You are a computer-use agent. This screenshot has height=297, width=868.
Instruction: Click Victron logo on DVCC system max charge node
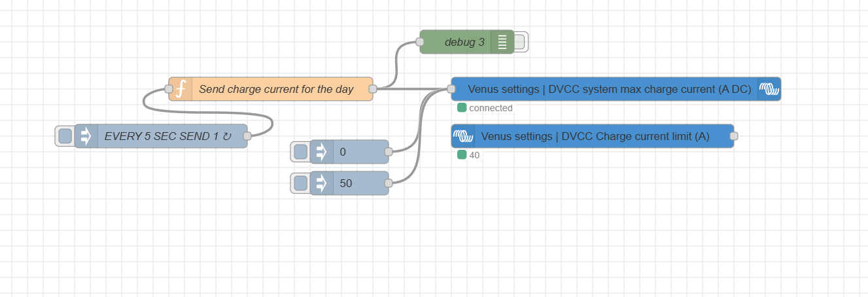(x=769, y=89)
